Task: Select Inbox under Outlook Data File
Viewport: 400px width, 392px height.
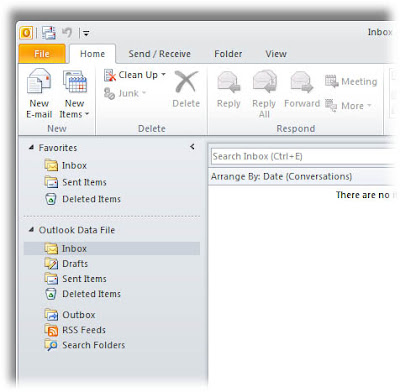Action: click(112, 249)
